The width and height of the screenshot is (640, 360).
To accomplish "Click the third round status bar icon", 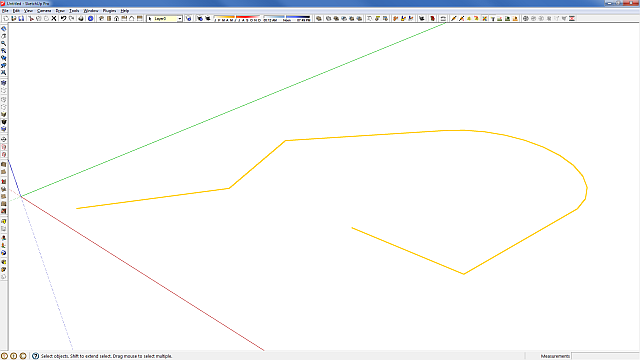I will click(23, 356).
